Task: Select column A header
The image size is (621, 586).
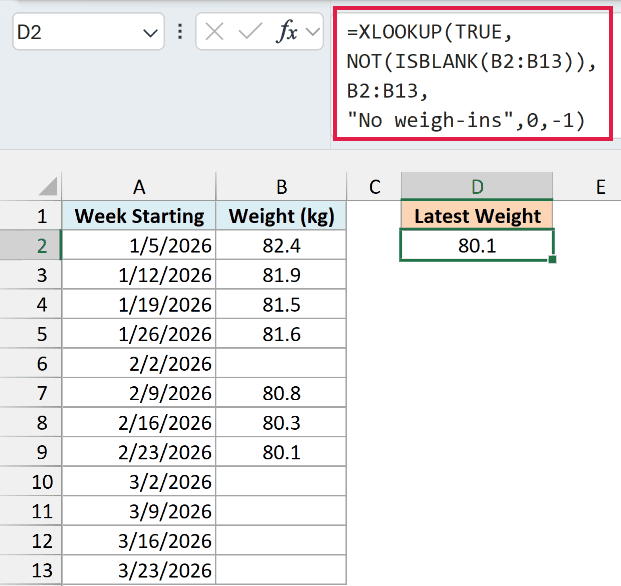Action: click(139, 186)
